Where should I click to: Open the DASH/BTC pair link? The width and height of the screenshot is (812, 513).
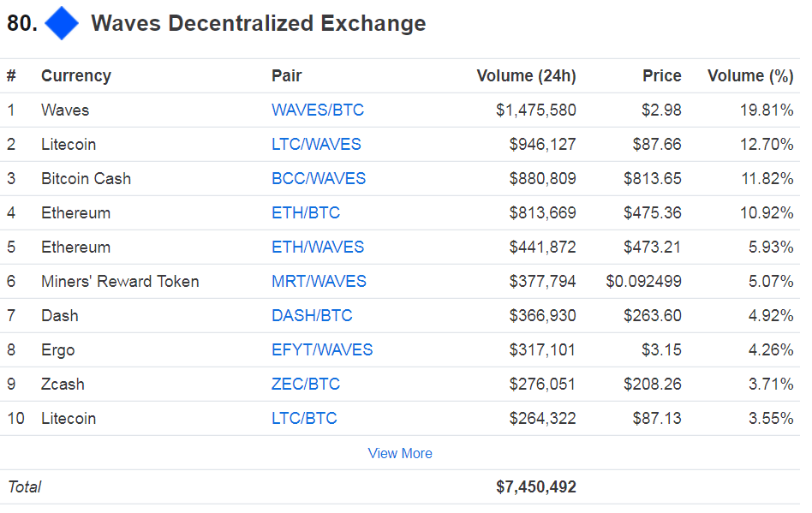tap(312, 315)
